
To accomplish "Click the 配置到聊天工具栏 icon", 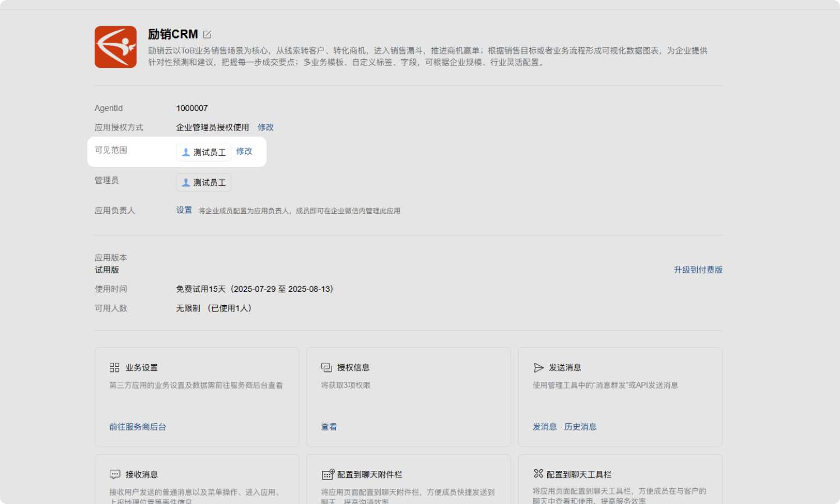I will tap(539, 474).
